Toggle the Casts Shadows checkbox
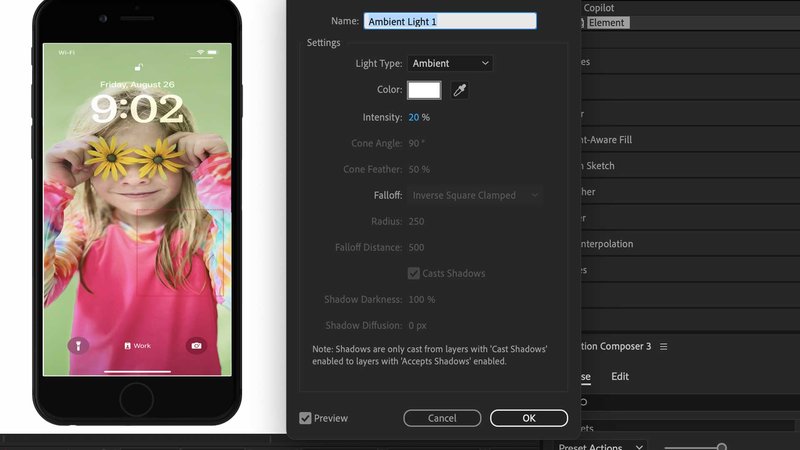 point(414,273)
